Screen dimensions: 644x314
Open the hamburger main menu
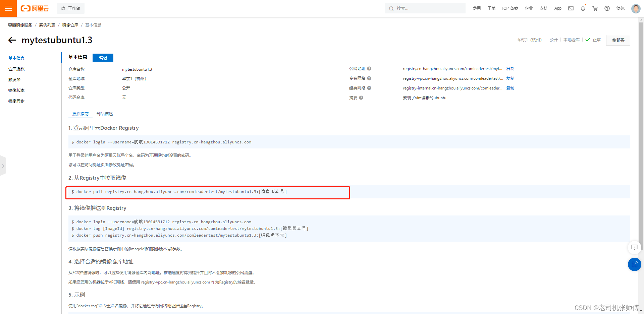click(x=8, y=8)
